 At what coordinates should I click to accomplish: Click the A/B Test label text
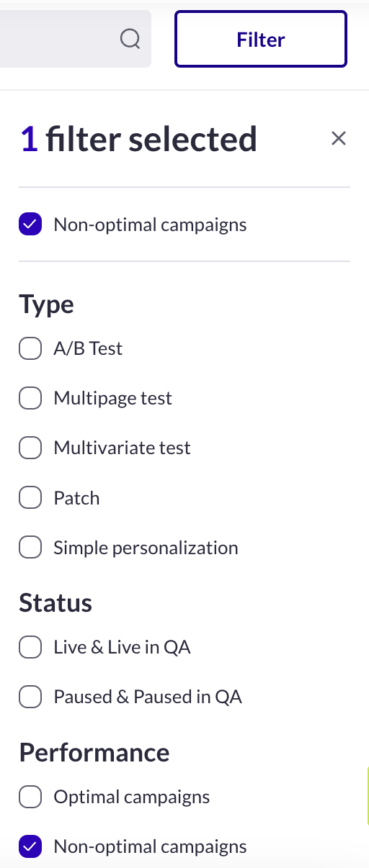[x=88, y=348]
